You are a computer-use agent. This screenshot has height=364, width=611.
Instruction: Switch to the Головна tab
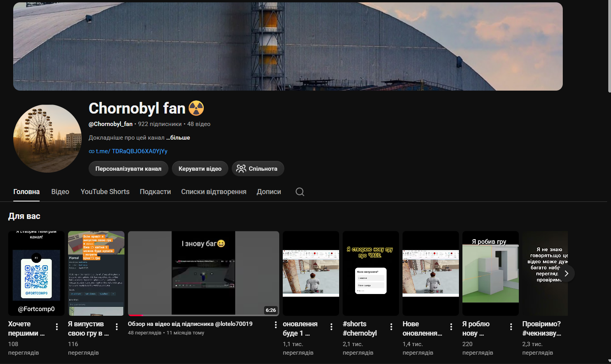coord(26,192)
